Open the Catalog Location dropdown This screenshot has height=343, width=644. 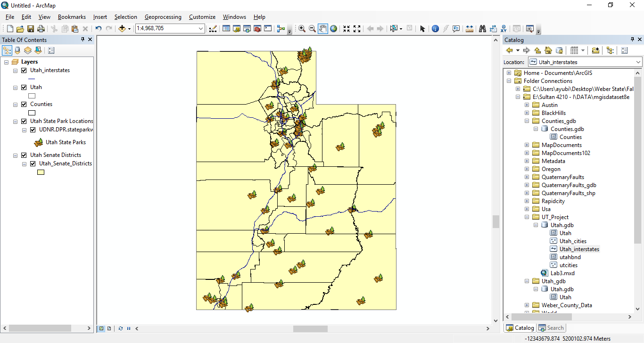point(638,62)
